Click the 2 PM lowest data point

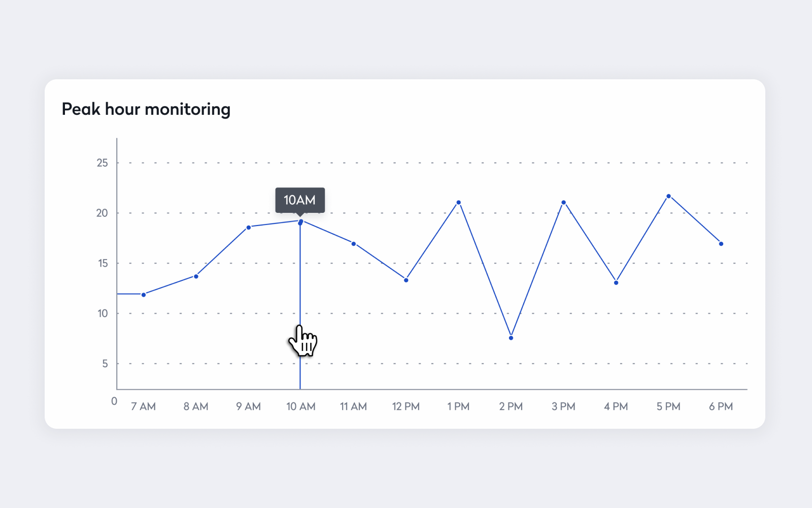[x=511, y=338]
